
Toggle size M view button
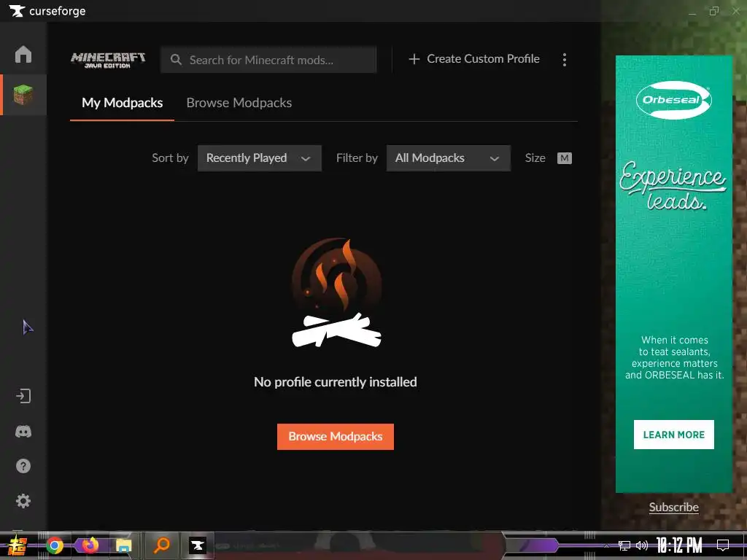pos(565,158)
